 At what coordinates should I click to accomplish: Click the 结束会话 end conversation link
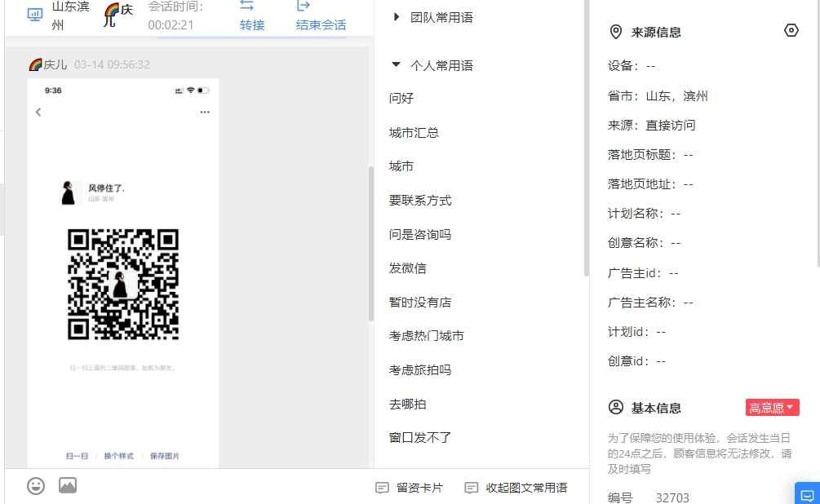click(x=321, y=24)
